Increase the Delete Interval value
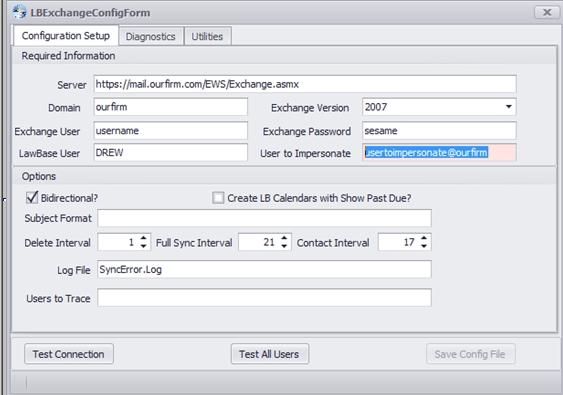 144,238
